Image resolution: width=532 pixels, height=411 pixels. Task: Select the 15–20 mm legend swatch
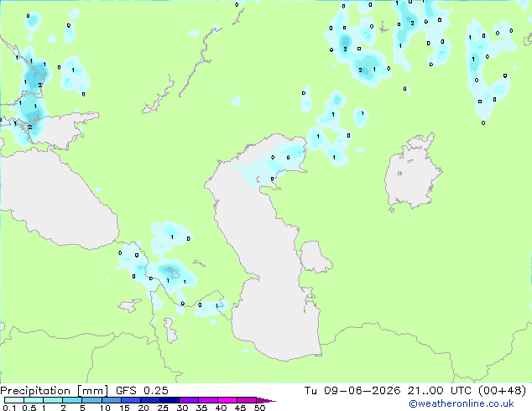(x=130, y=400)
